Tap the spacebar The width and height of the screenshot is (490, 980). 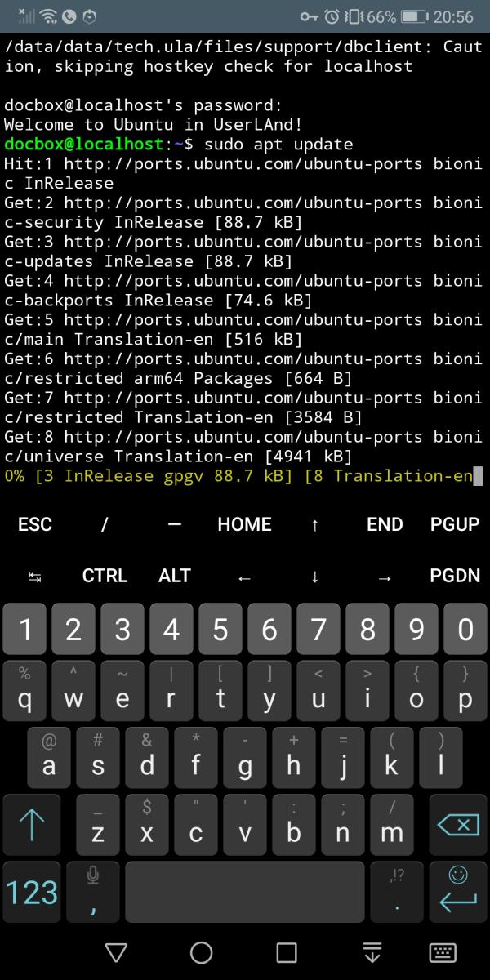pyautogui.click(x=245, y=892)
